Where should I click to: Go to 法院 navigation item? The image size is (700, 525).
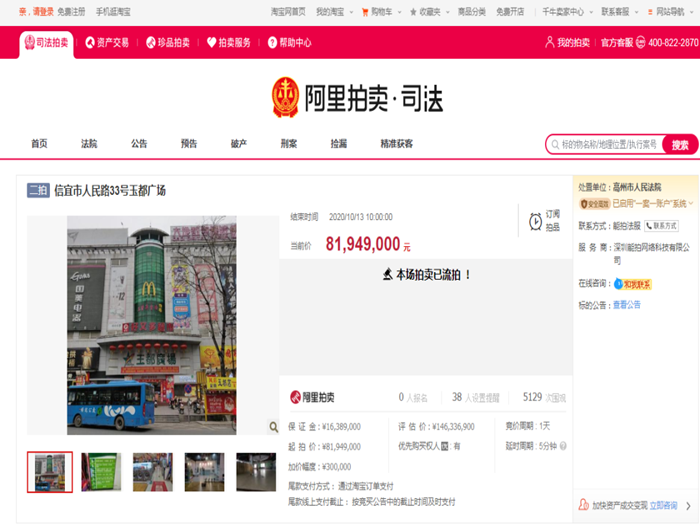(89, 144)
